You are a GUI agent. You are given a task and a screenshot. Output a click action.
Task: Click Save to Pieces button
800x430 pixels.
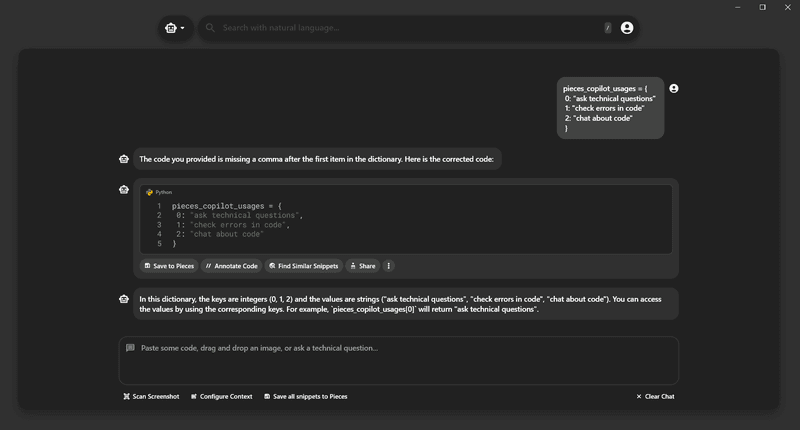[x=169, y=266]
